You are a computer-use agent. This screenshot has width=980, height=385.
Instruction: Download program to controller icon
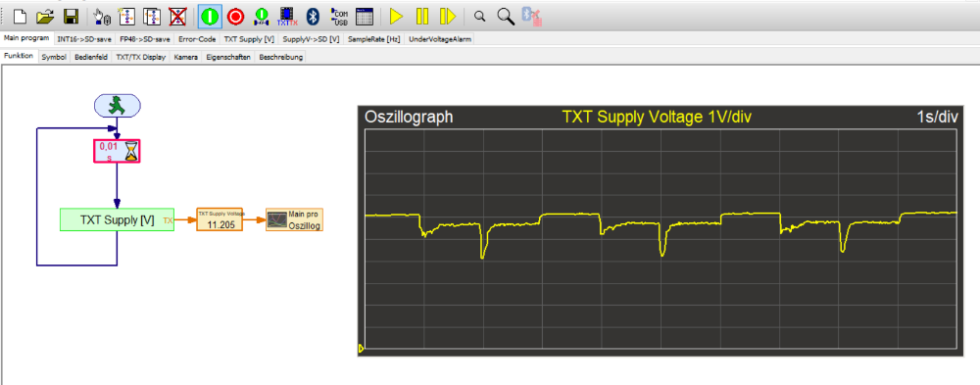(x=262, y=17)
